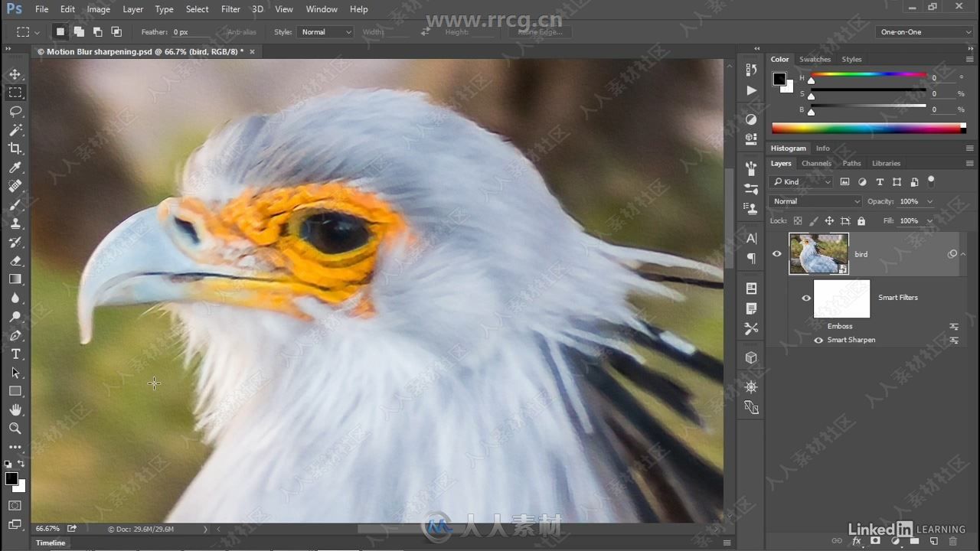Viewport: 980px width, 551px height.
Task: Switch to the Channels tab
Action: (x=816, y=164)
